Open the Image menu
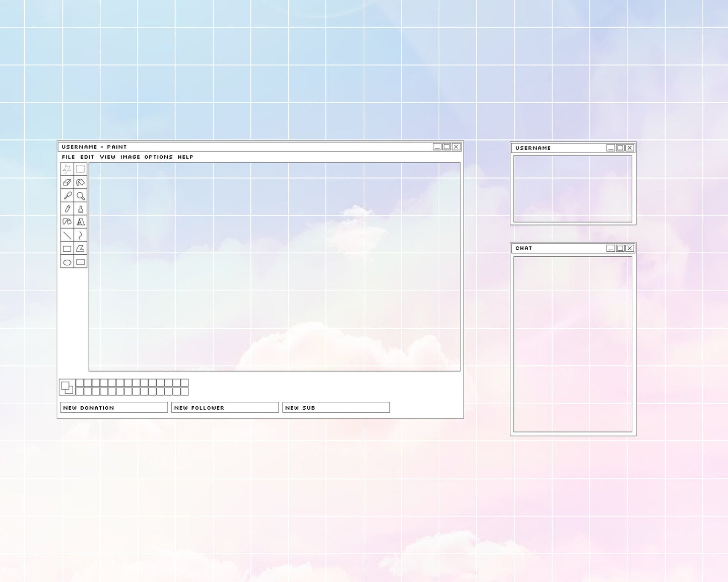 tap(129, 157)
